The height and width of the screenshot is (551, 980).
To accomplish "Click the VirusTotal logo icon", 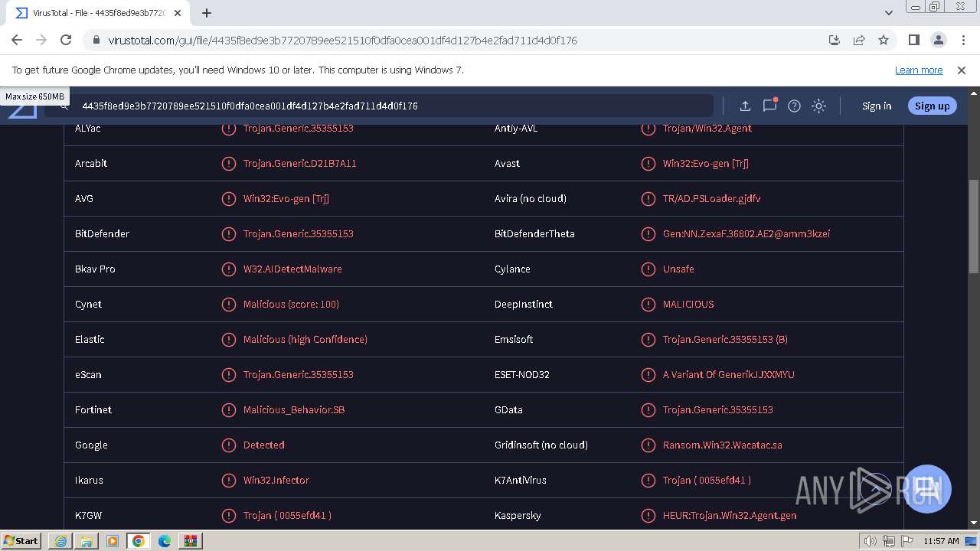I will (x=21, y=112).
